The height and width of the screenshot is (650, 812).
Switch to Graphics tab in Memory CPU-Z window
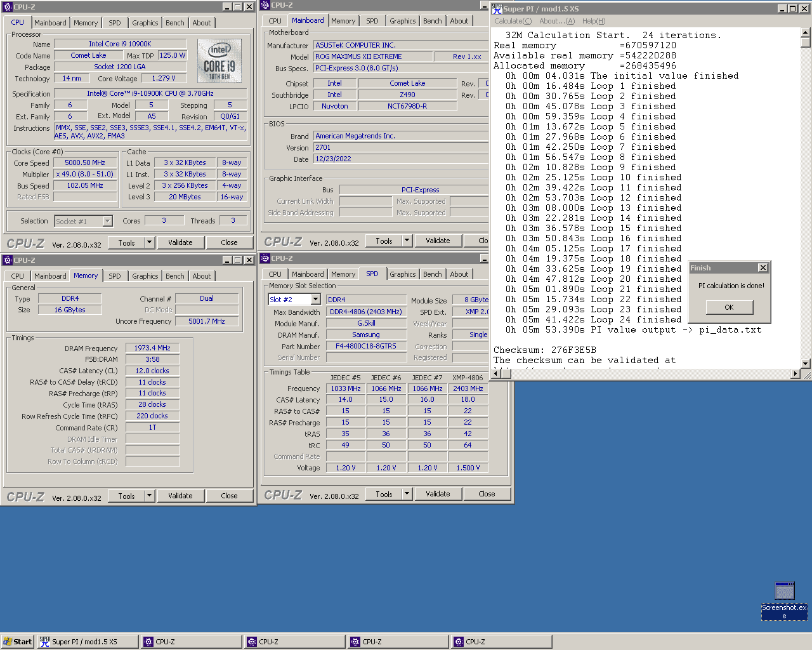coord(145,276)
